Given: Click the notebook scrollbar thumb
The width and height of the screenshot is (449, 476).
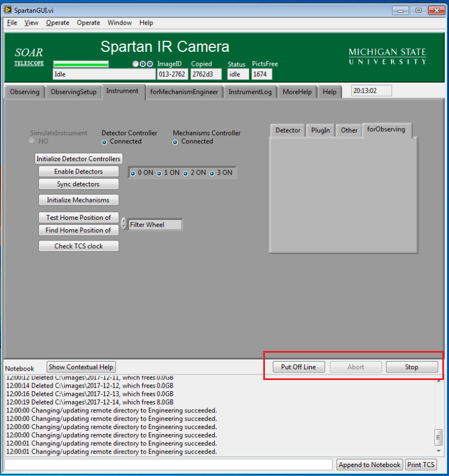Looking at the screenshot, I should [438, 437].
